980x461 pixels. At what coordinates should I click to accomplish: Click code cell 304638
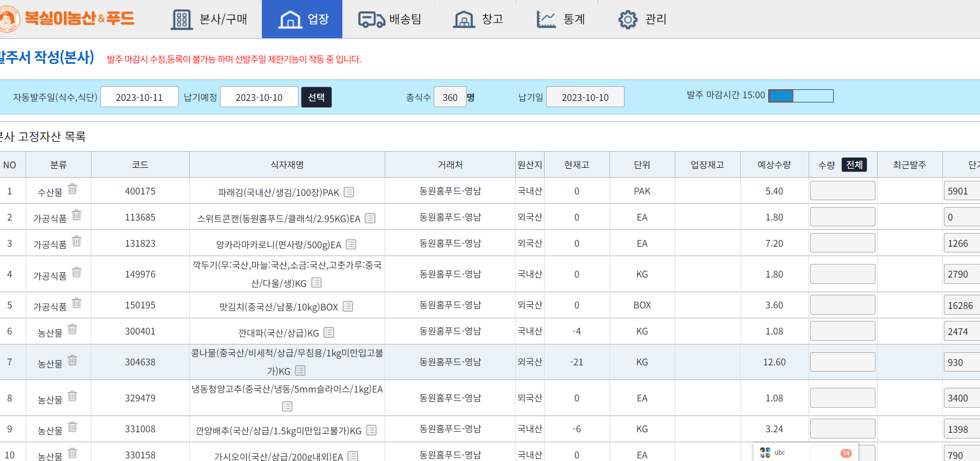tap(140, 362)
